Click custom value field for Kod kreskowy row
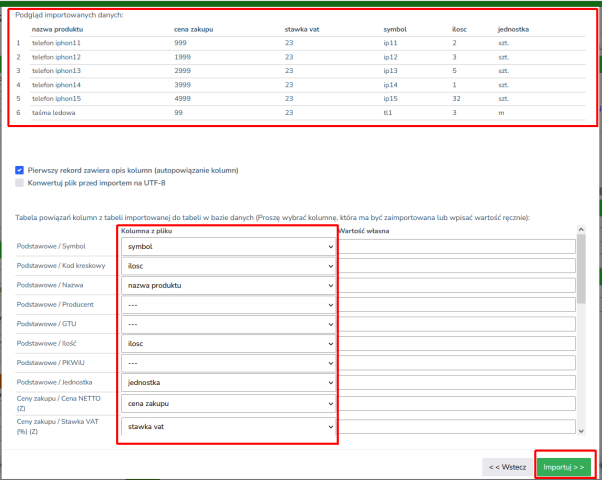 (456, 266)
